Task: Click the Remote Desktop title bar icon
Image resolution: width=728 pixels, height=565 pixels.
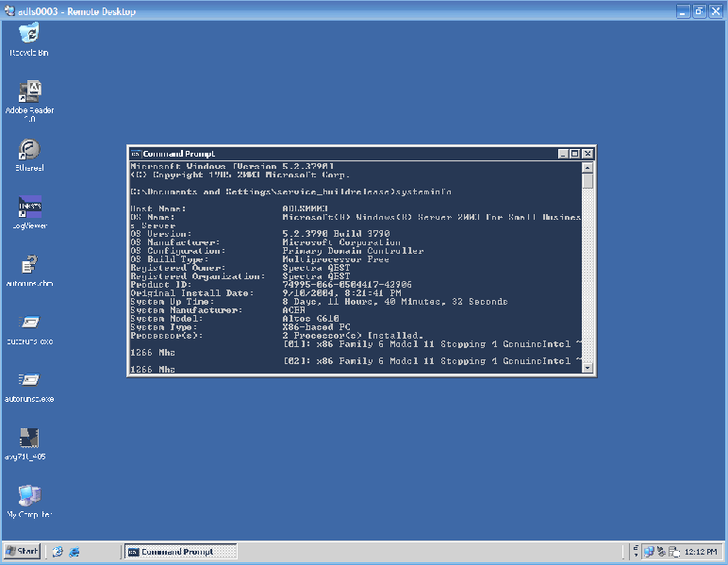Action: coord(9,10)
